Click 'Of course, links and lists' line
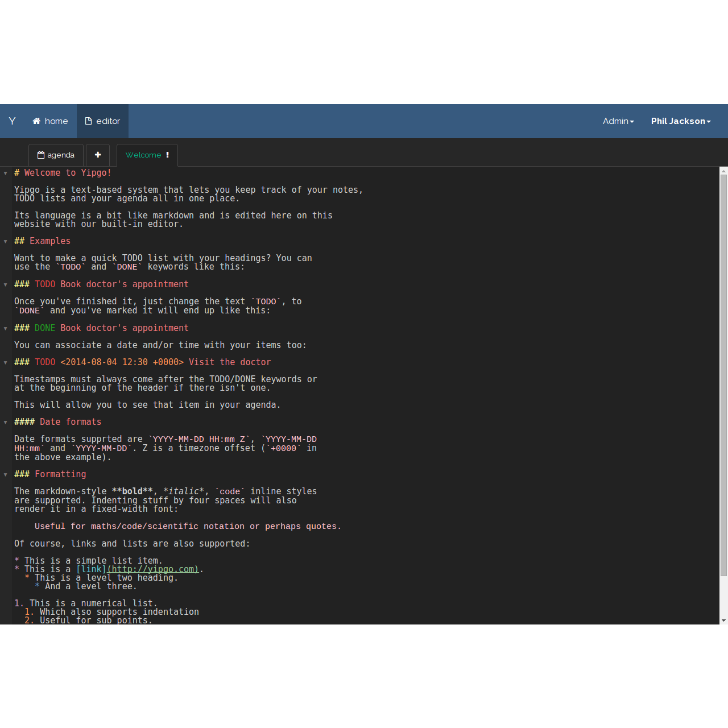The image size is (728, 728). coord(132,544)
